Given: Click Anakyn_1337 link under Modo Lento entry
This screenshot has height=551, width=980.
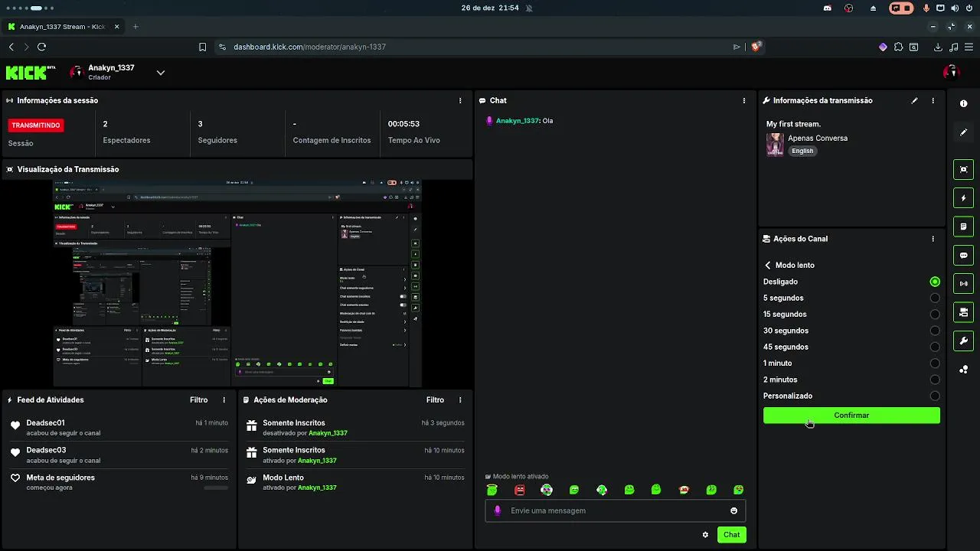Looking at the screenshot, I should [317, 487].
